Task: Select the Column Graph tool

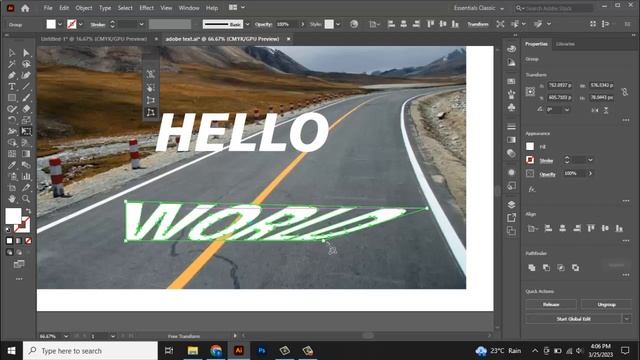Action: coord(26,176)
